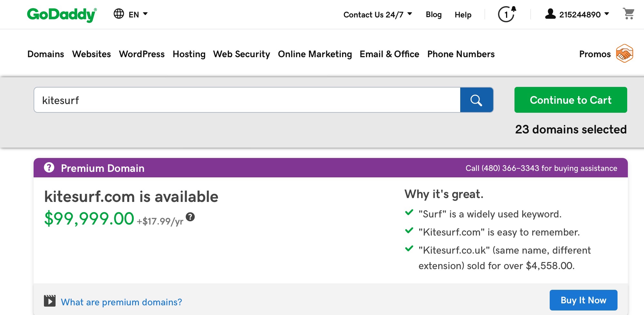Expand the Contact Us 24/7 menu

coord(378,15)
